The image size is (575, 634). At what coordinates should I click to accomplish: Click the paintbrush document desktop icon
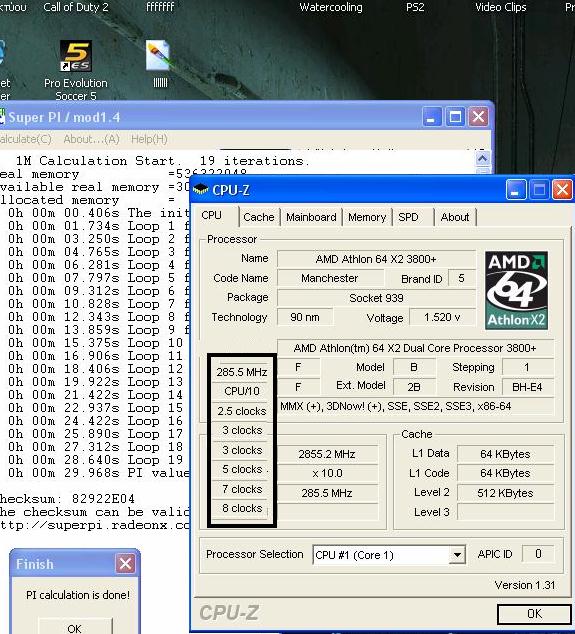coord(159,63)
